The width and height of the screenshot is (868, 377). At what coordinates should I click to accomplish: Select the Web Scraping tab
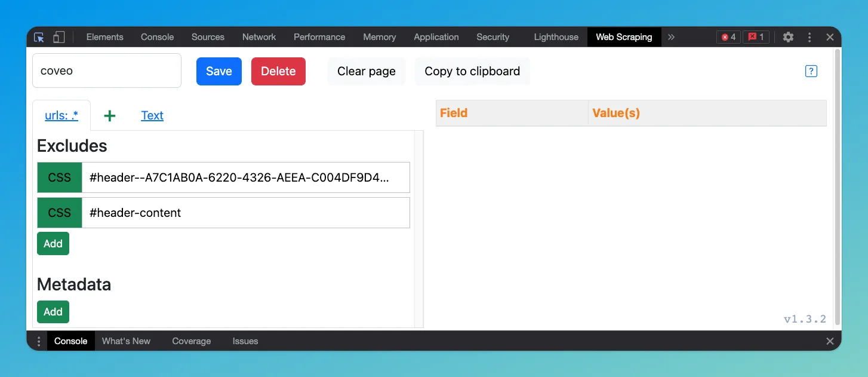pos(624,37)
